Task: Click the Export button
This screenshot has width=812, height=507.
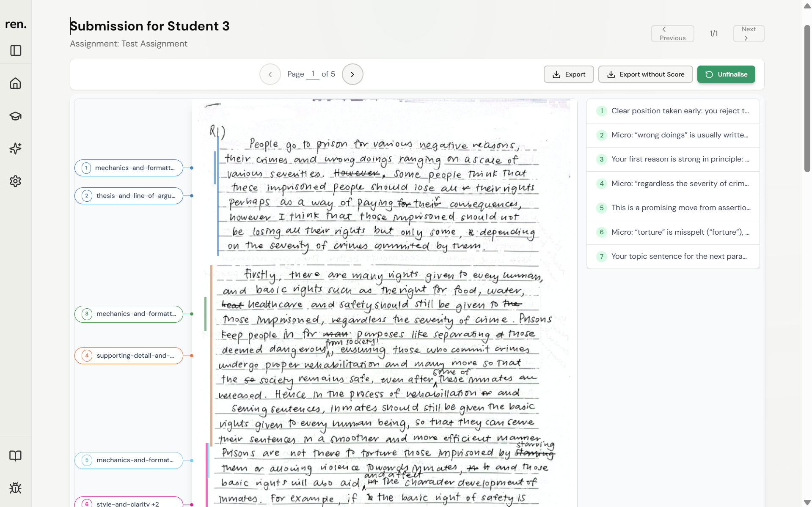Action: tap(569, 74)
